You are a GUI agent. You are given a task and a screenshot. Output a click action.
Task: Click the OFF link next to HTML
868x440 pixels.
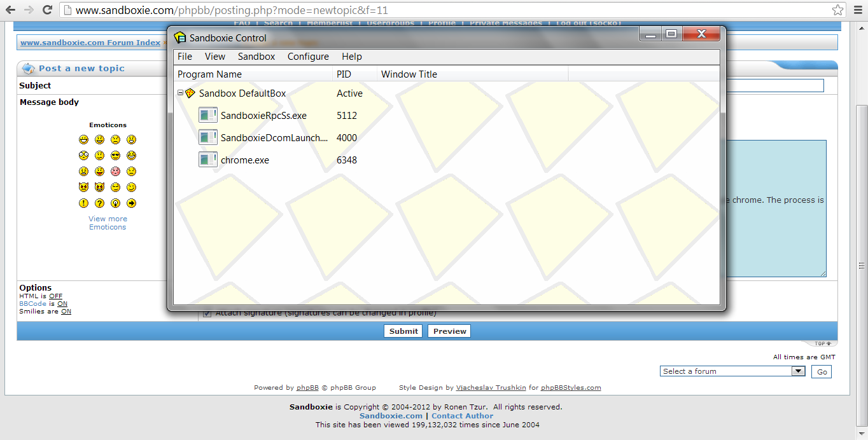coord(56,296)
